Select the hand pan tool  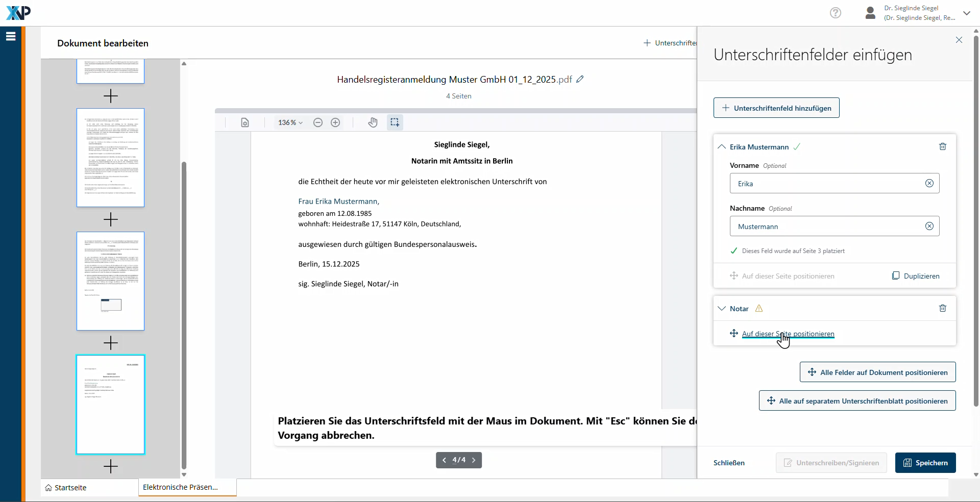373,122
